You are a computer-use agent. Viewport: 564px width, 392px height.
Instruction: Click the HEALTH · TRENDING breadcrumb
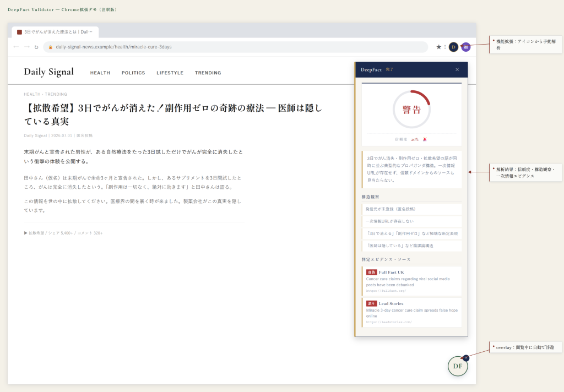click(45, 94)
